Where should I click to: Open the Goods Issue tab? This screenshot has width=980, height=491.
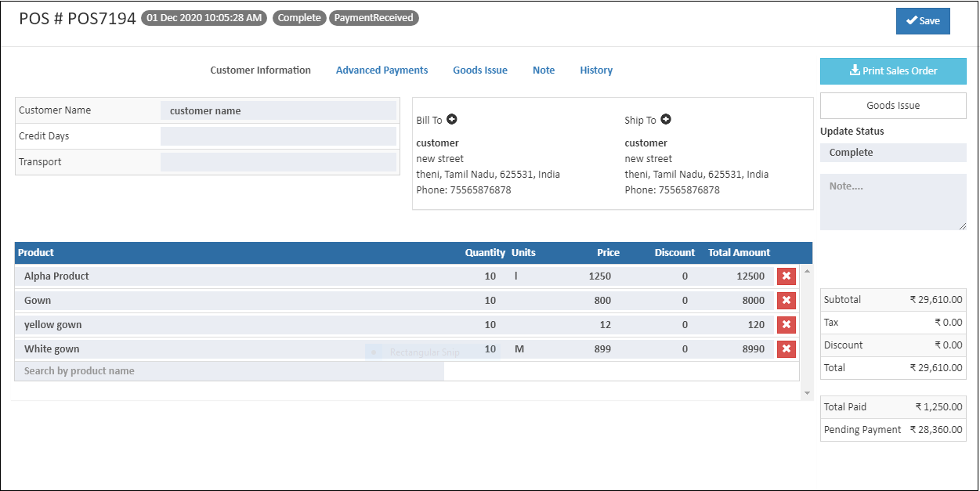480,70
